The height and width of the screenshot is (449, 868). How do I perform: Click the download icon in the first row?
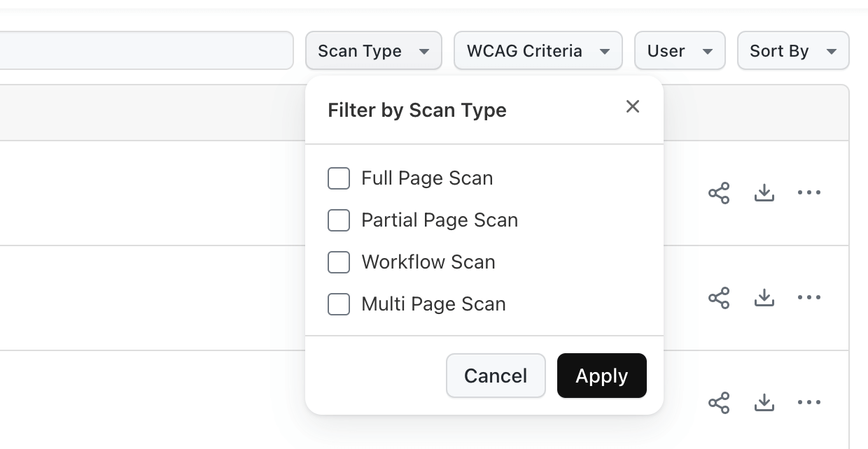coord(764,193)
